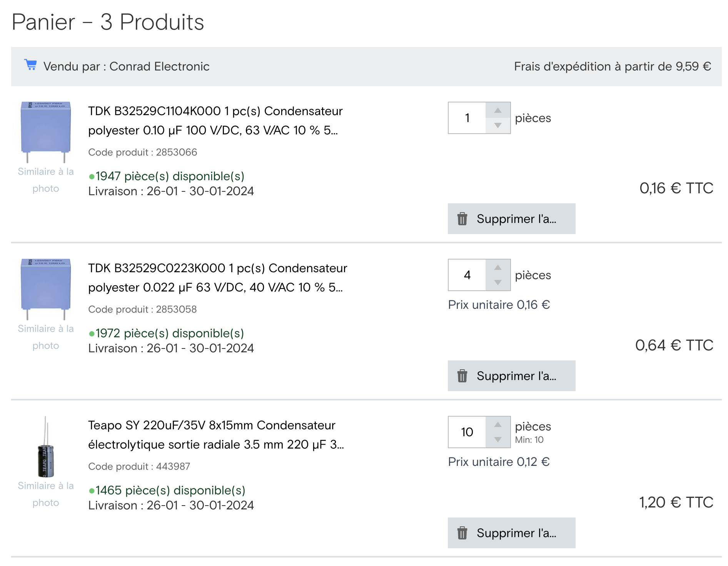Click quantity field showing 4 pieces

(467, 275)
